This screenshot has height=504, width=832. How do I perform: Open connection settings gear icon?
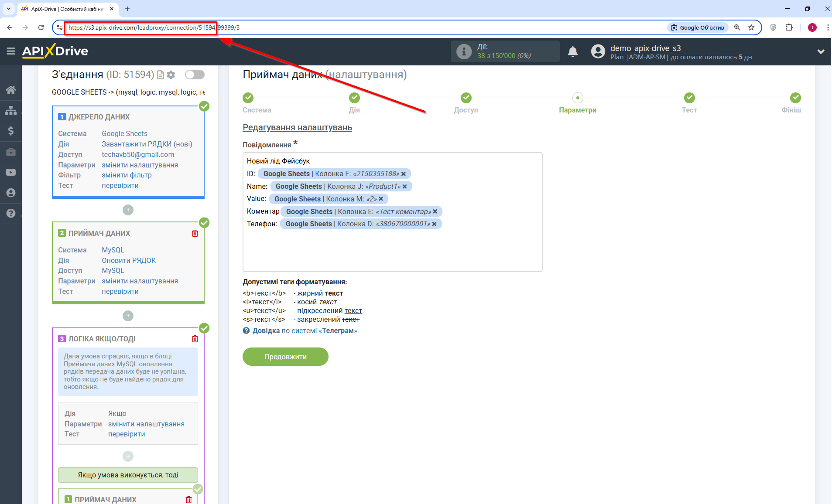pyautogui.click(x=171, y=75)
